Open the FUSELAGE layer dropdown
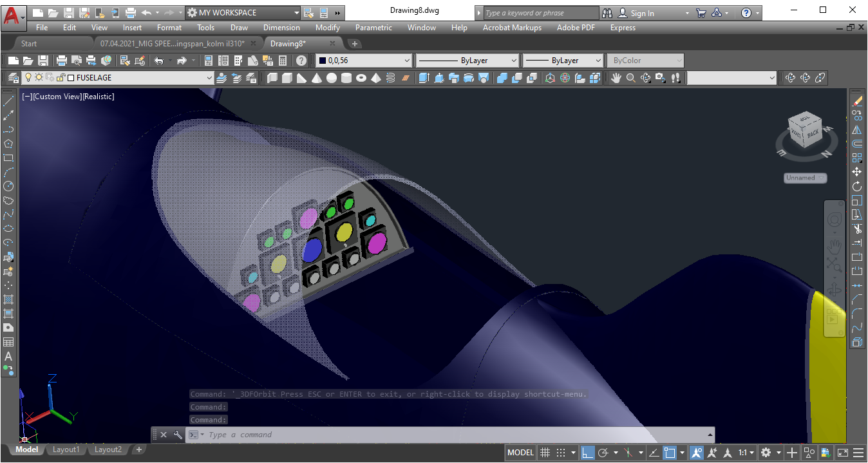The height and width of the screenshot is (463, 868). [x=209, y=78]
